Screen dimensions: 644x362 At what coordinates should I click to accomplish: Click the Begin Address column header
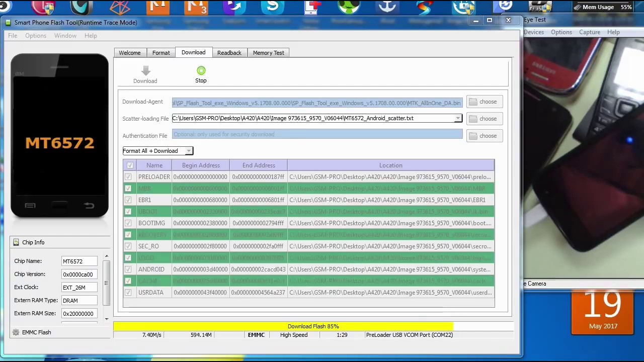[x=201, y=165]
